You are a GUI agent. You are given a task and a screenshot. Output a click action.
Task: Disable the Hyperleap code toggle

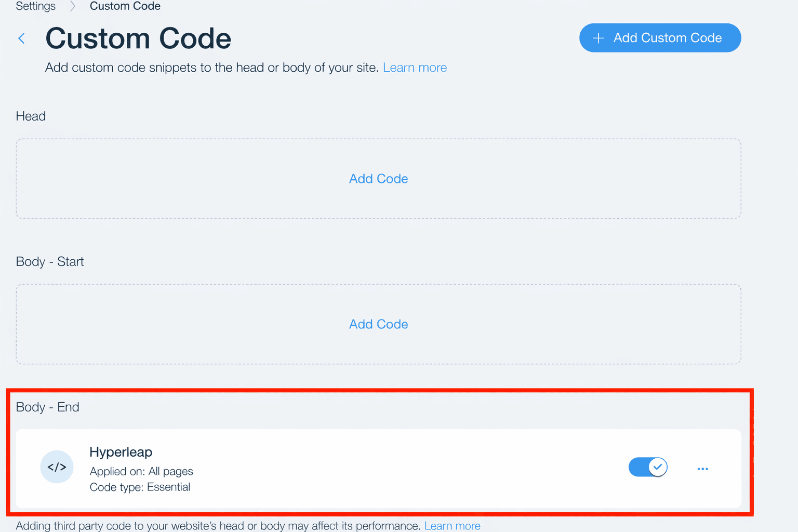647,467
